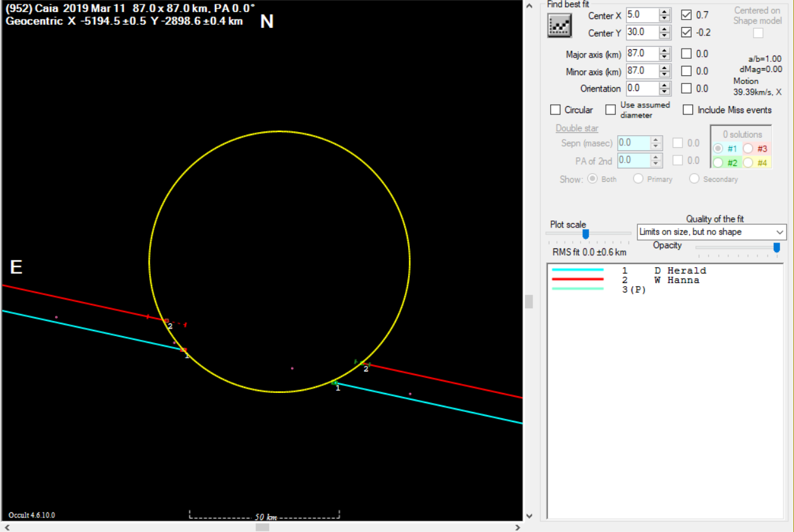Click into the Center X field

[x=642, y=15]
